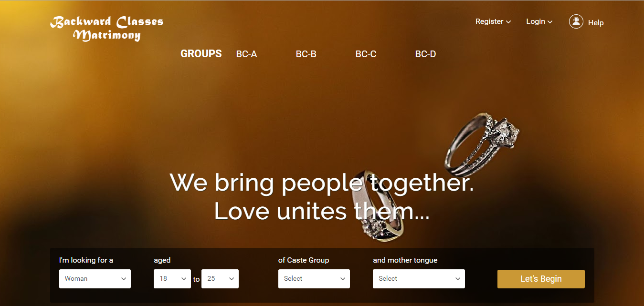644x306 pixels.
Task: Click the GROUPS heading
Action: coord(201,54)
